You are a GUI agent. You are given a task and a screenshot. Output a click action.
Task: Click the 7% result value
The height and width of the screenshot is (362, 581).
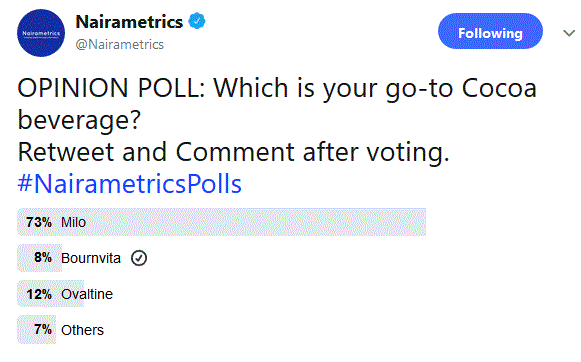point(43,329)
